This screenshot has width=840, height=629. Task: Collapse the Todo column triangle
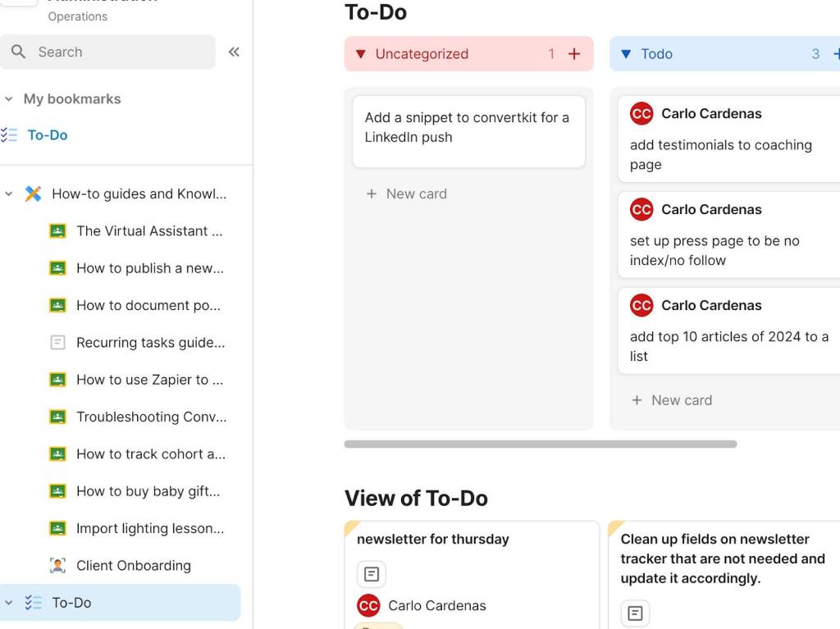point(626,53)
